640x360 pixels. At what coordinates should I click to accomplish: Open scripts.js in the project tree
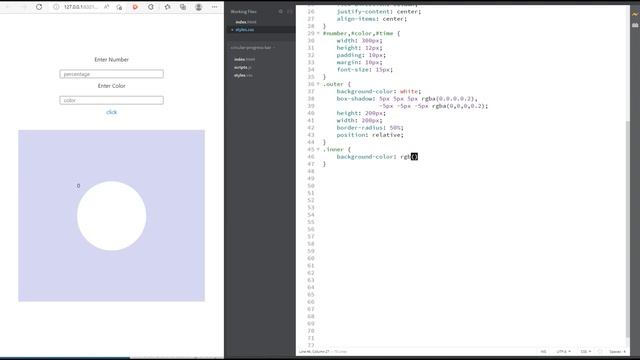tap(242, 67)
